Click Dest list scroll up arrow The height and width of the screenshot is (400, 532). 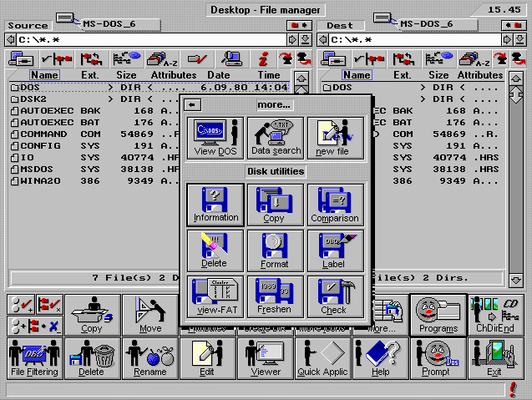(x=516, y=79)
